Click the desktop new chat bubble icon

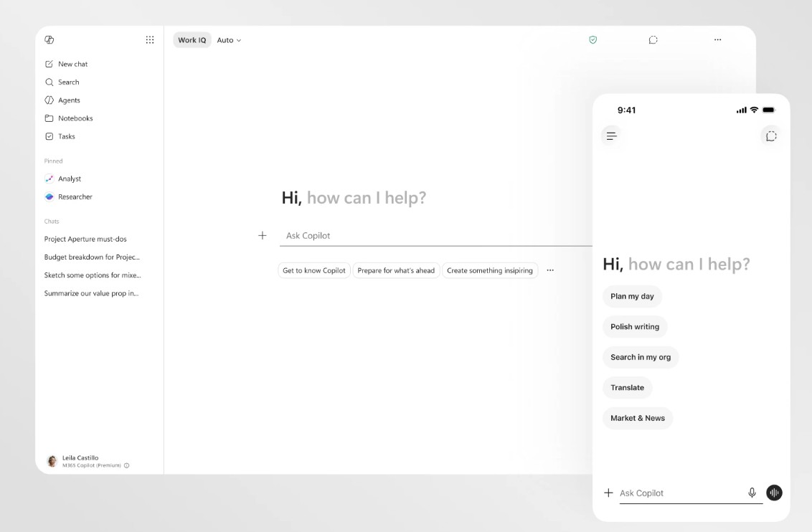(653, 40)
